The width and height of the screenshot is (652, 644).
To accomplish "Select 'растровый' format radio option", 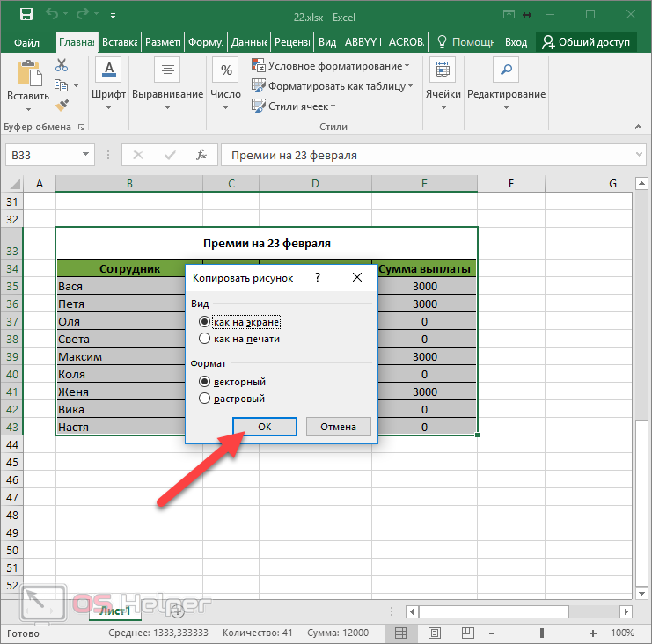I will tap(231, 399).
